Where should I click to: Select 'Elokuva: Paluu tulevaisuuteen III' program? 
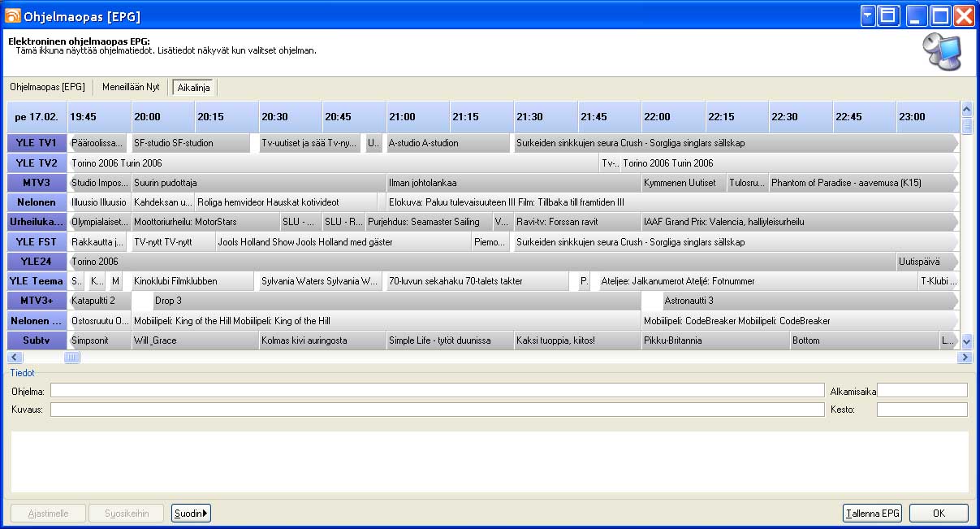tap(672, 202)
